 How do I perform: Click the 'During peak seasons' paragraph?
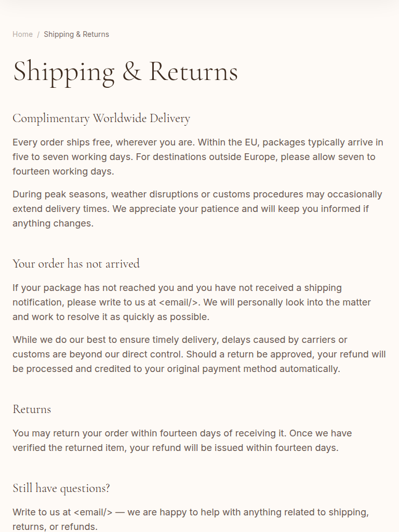coord(197,209)
